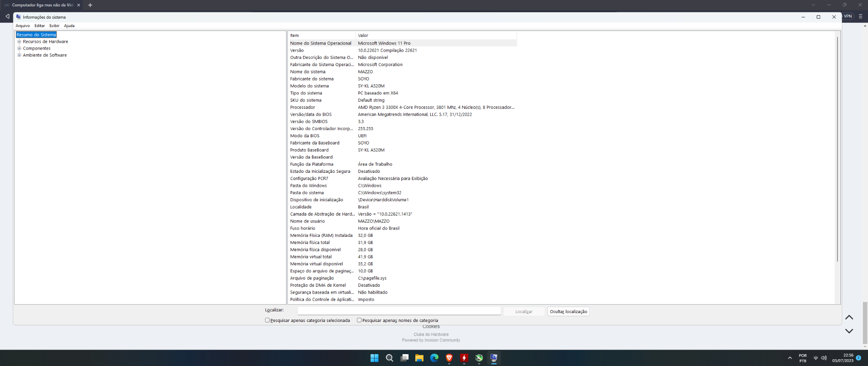Open the Wi-Fi network tray icon

point(816,358)
